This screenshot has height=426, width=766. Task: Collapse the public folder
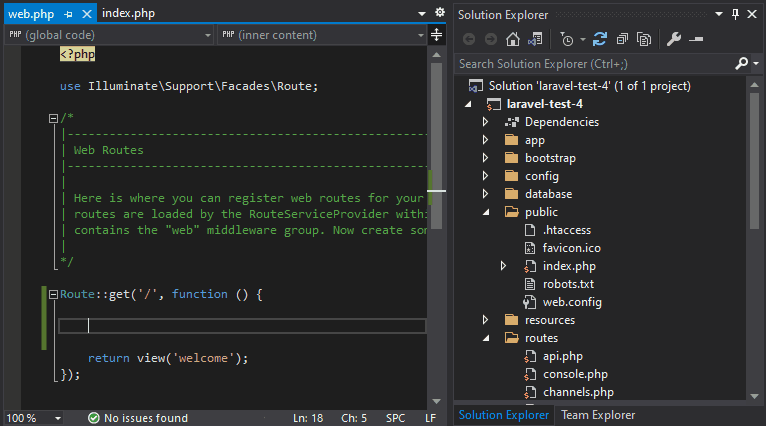(486, 212)
